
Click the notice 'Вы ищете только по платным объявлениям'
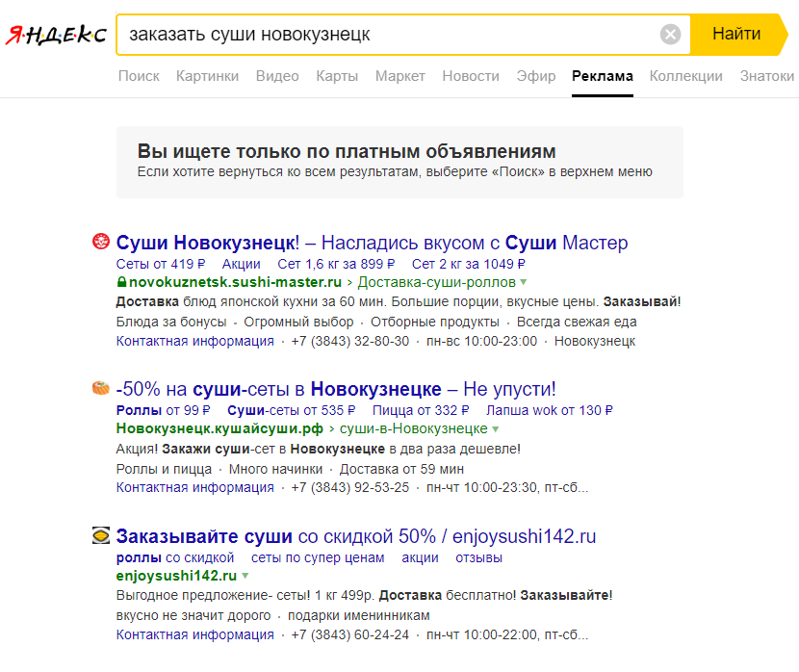(x=347, y=151)
